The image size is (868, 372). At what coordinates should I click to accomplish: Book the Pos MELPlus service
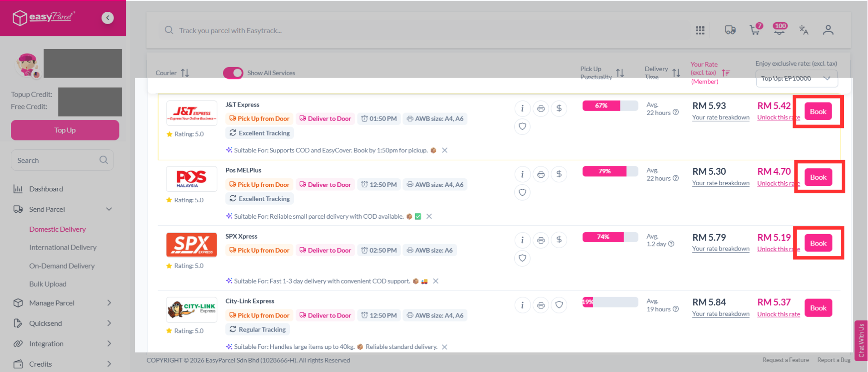[x=818, y=177]
